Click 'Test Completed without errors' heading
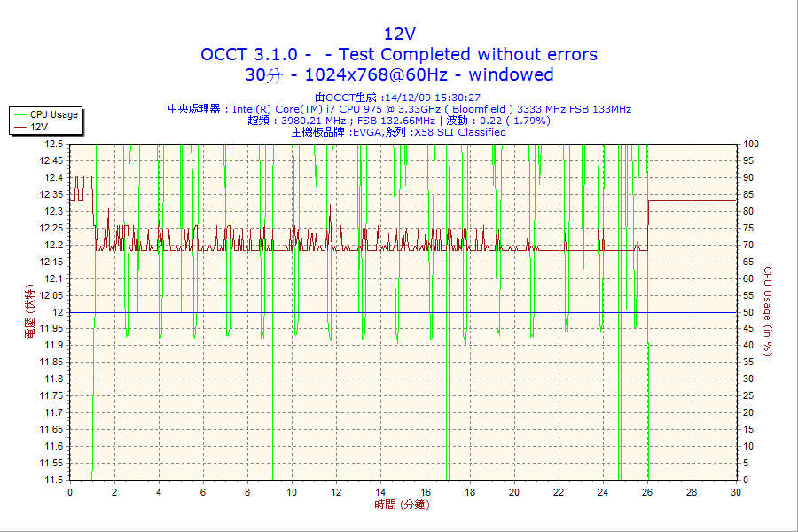798x532 pixels. (467, 54)
